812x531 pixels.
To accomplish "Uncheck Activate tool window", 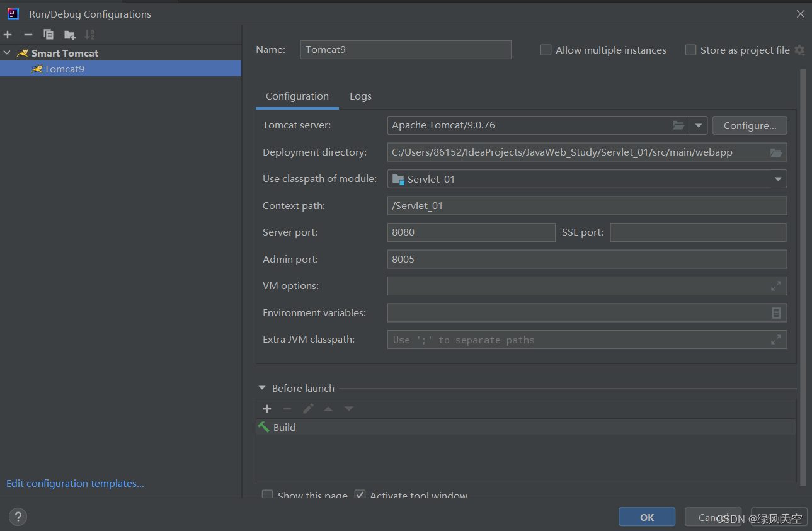I will click(x=360, y=494).
